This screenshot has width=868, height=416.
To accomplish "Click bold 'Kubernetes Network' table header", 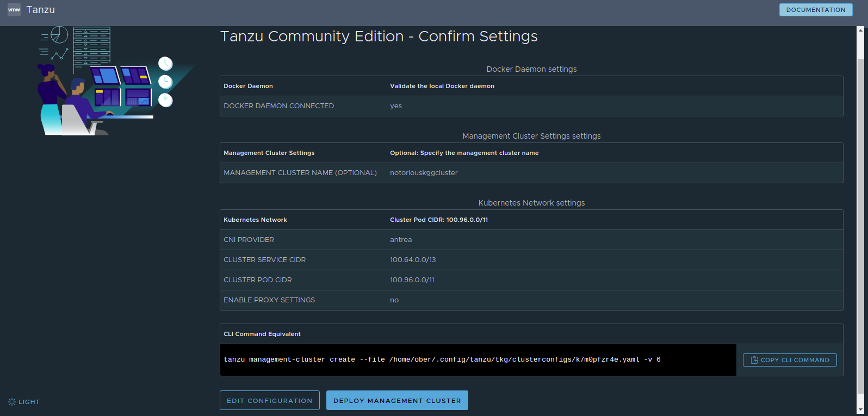I will click(255, 220).
